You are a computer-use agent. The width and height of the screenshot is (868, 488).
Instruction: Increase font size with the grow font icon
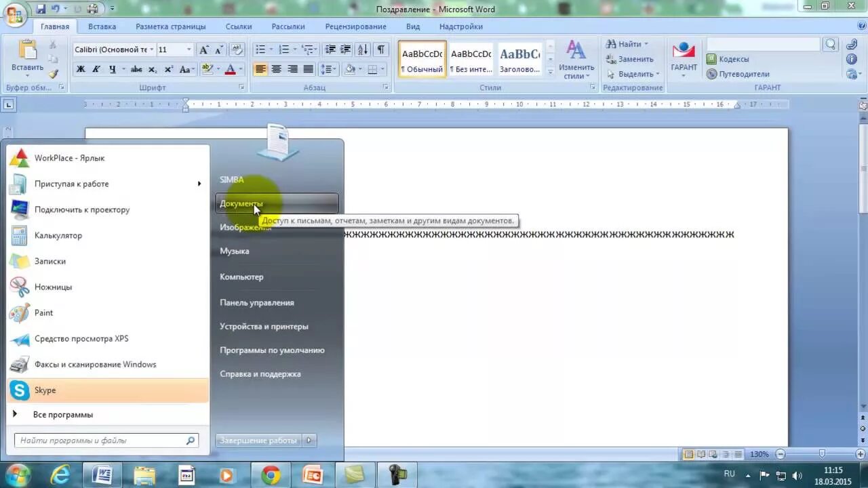(203, 49)
